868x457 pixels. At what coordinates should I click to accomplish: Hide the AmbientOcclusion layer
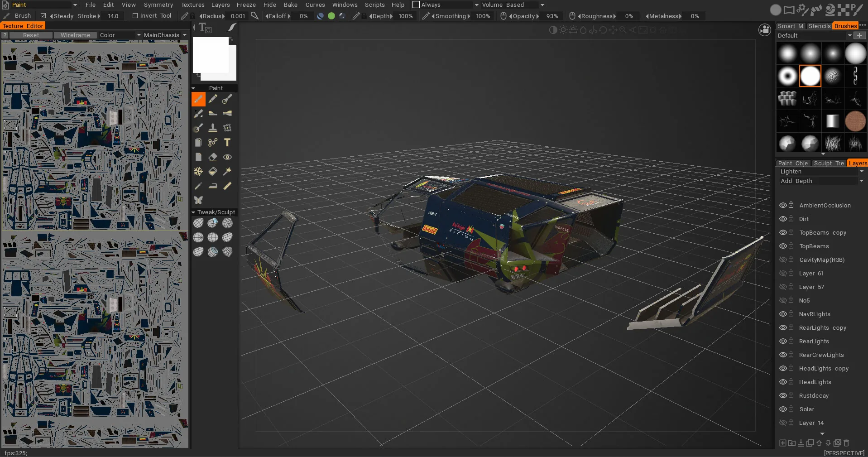coord(782,205)
